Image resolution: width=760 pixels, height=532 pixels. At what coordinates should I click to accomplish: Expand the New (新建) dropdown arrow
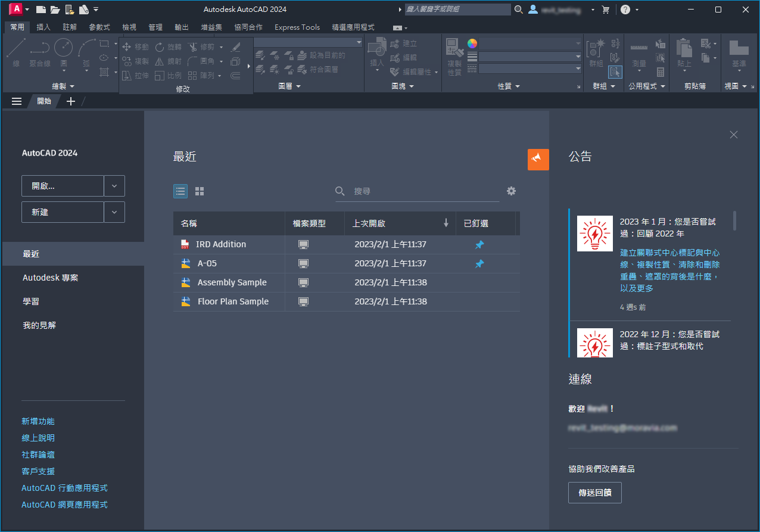[x=114, y=212]
